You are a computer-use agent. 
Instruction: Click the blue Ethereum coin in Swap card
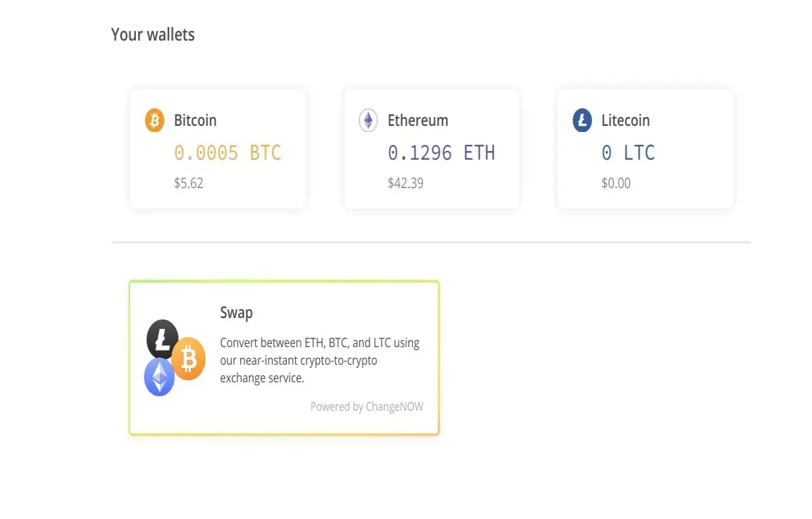(x=160, y=377)
